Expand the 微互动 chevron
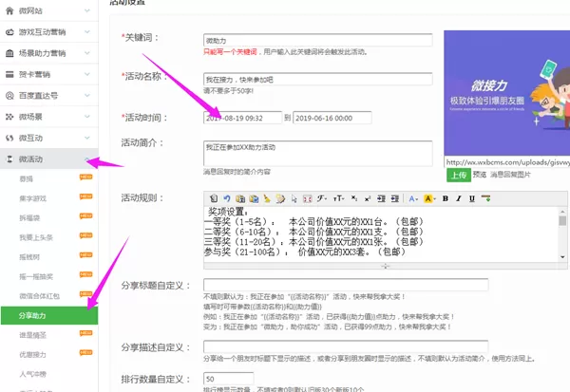This screenshot has width=570, height=392. 87,138
